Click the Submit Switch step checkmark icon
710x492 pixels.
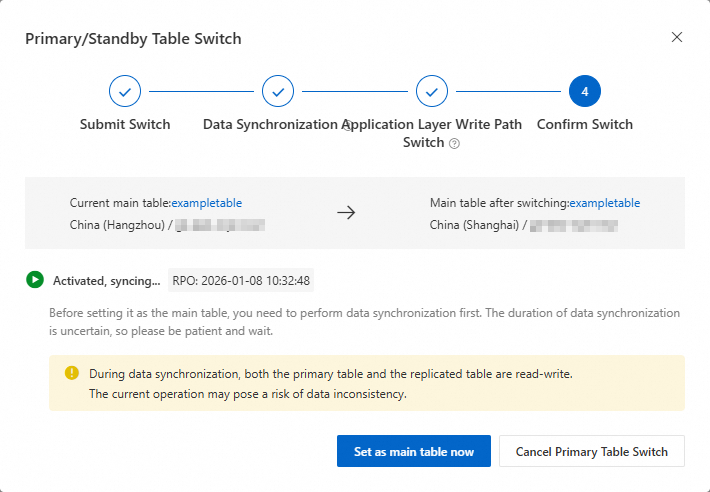pyautogui.click(x=125, y=91)
